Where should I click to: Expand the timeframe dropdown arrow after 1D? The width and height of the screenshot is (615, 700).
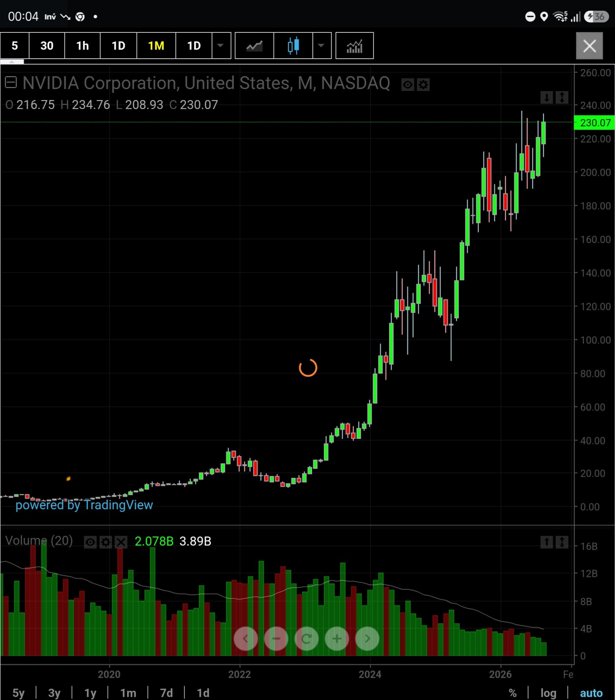pos(221,46)
